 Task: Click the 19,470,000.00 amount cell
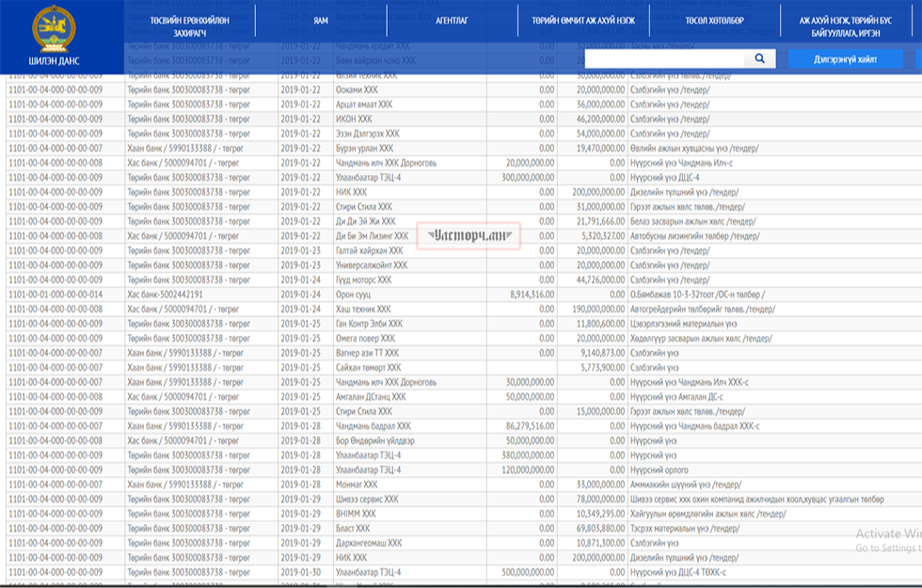pyautogui.click(x=600, y=149)
